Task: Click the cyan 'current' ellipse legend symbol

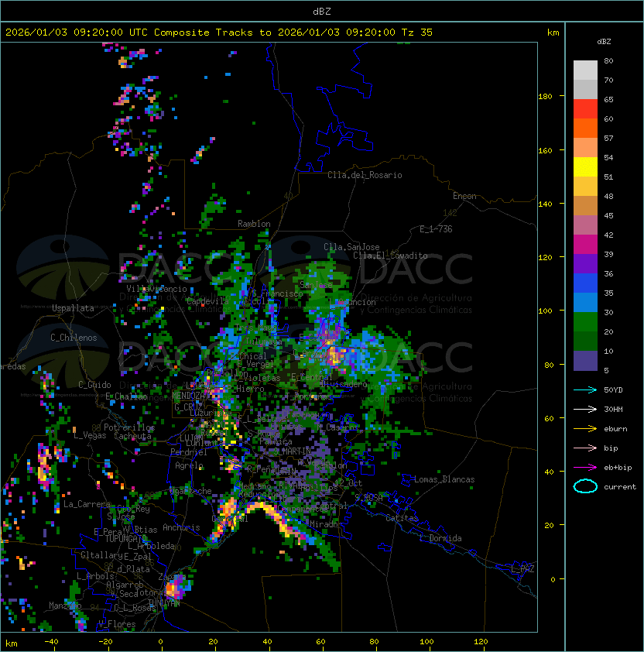Action: (x=585, y=486)
